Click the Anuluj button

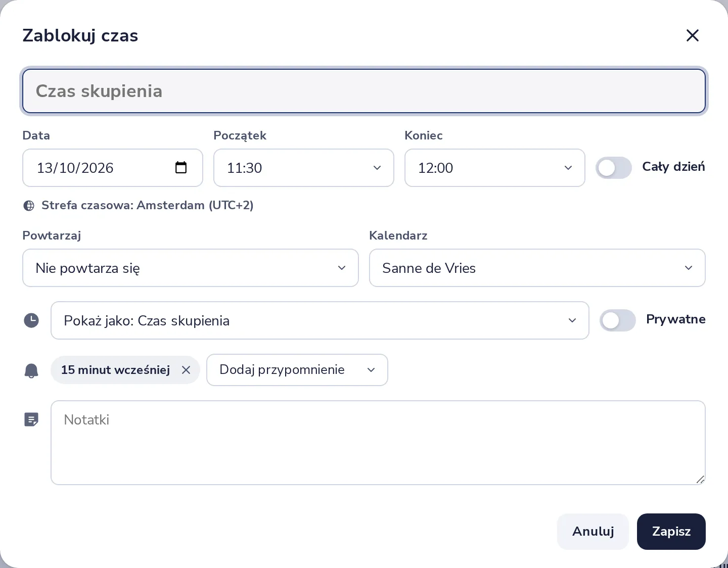tap(593, 532)
